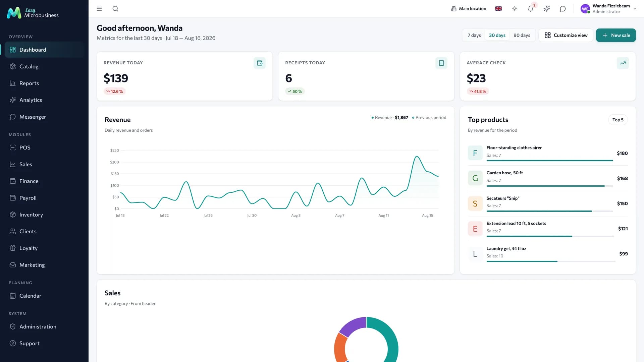Select the 30 days period
The image size is (644, 362).
(497, 35)
